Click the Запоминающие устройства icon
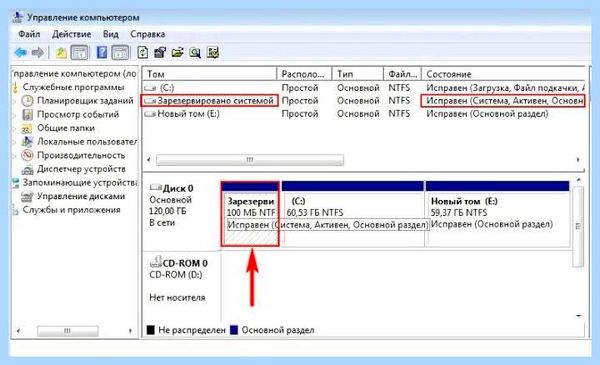 click(16, 183)
